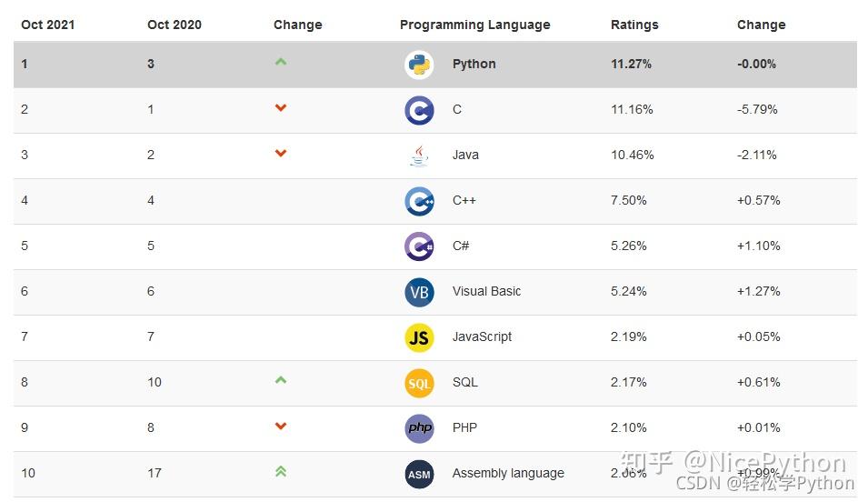Image resolution: width=868 pixels, height=502 pixels.
Task: Click the Python logo icon
Action: [419, 65]
